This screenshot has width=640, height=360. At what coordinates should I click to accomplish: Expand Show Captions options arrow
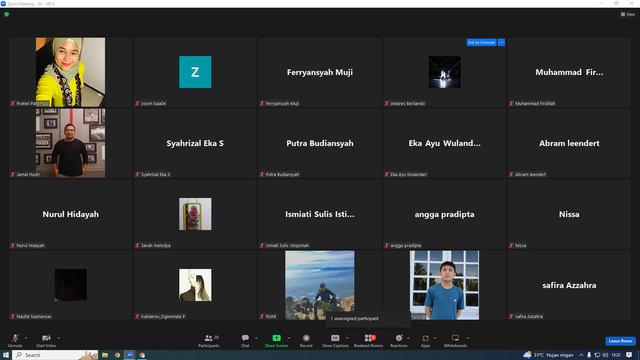(347, 338)
